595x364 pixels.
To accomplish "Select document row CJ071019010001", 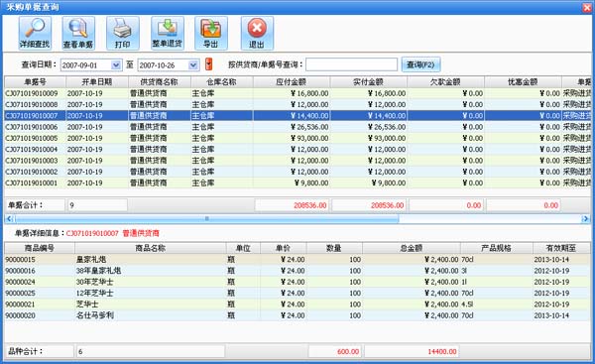I will coord(297,182).
